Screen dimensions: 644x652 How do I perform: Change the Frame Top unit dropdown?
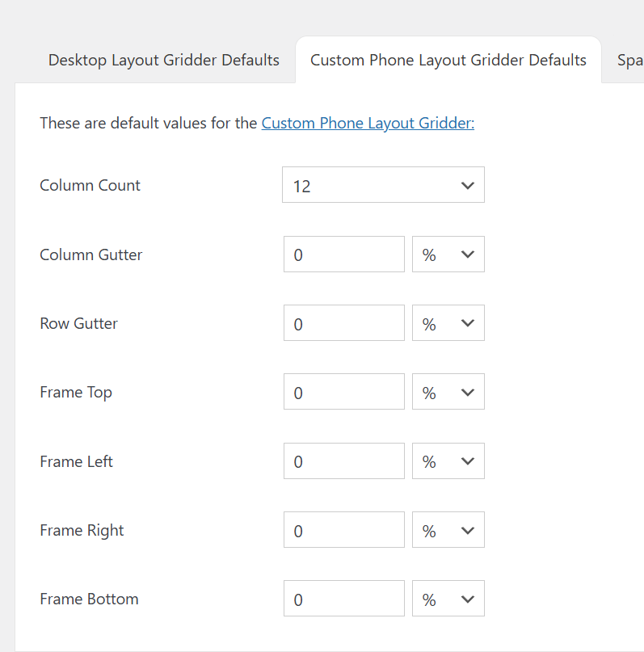tap(448, 392)
